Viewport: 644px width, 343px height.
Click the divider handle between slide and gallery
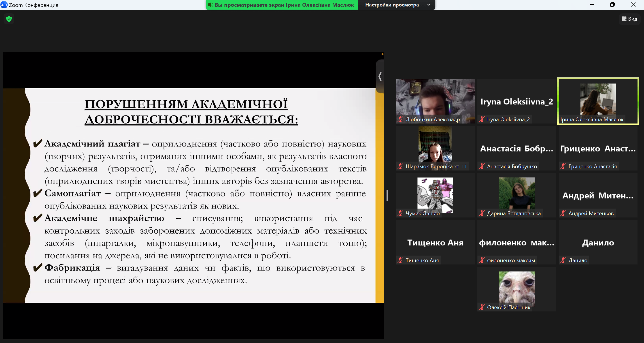[387, 195]
